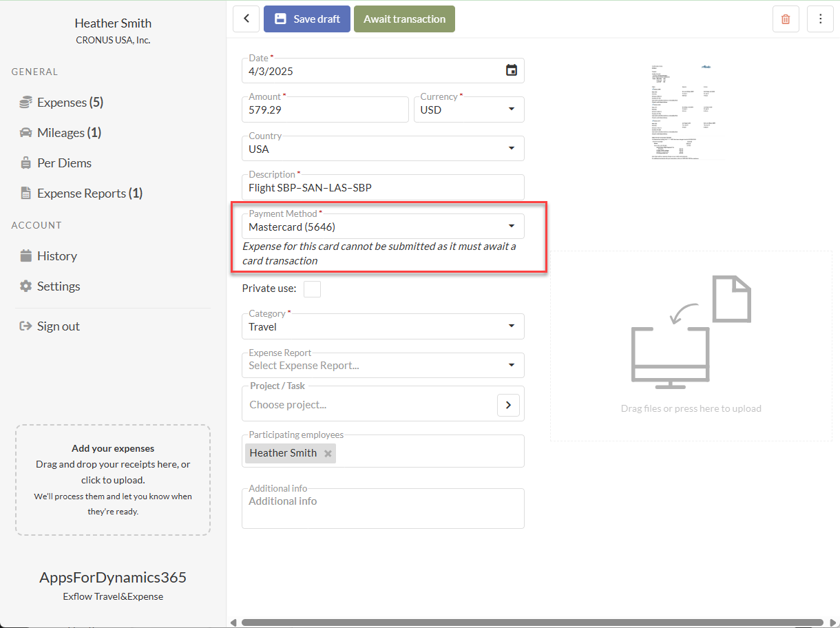Screen dimensions: 840x628
Task: Click the back arrow button
Action: point(246,19)
